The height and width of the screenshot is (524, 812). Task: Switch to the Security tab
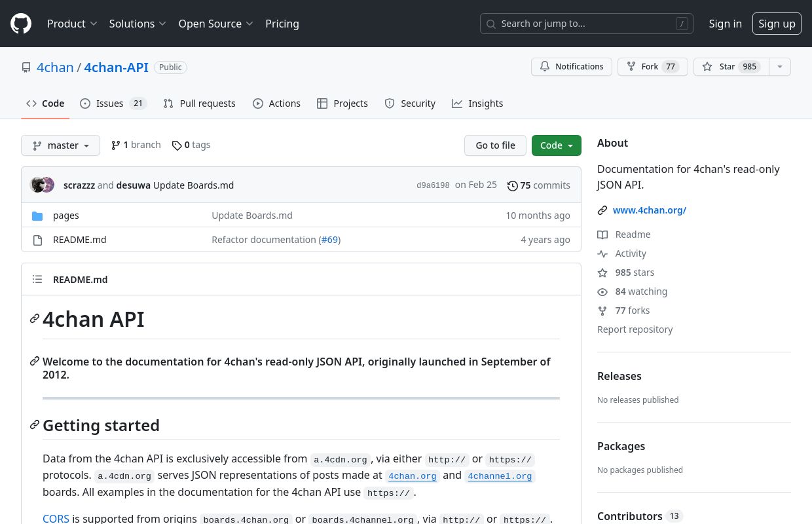[x=410, y=103]
